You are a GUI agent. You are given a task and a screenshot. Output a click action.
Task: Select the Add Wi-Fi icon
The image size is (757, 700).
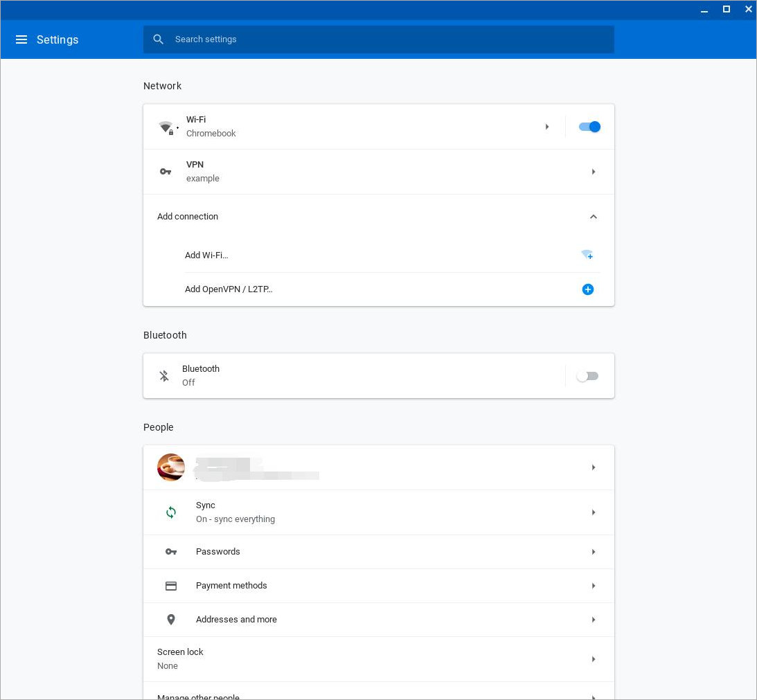pyautogui.click(x=587, y=255)
